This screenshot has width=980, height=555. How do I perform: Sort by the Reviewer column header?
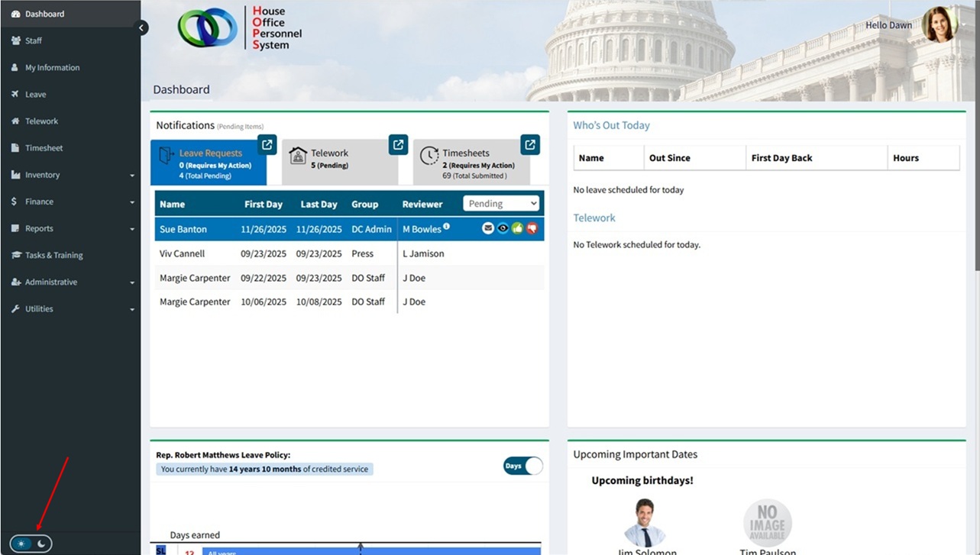422,204
